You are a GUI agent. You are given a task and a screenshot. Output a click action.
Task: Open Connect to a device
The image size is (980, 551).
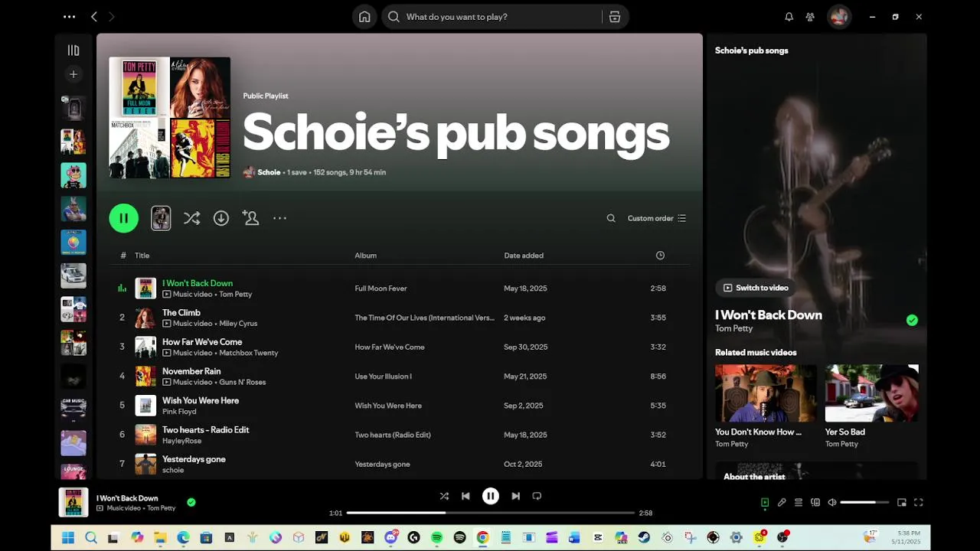coord(815,503)
